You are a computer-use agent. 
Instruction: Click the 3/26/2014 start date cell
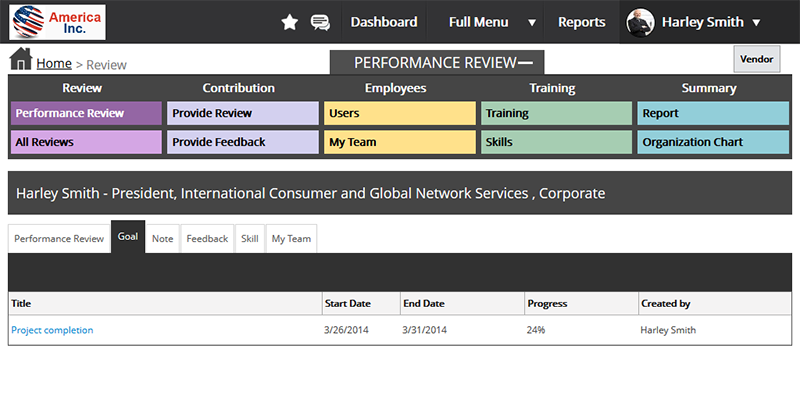(346, 330)
